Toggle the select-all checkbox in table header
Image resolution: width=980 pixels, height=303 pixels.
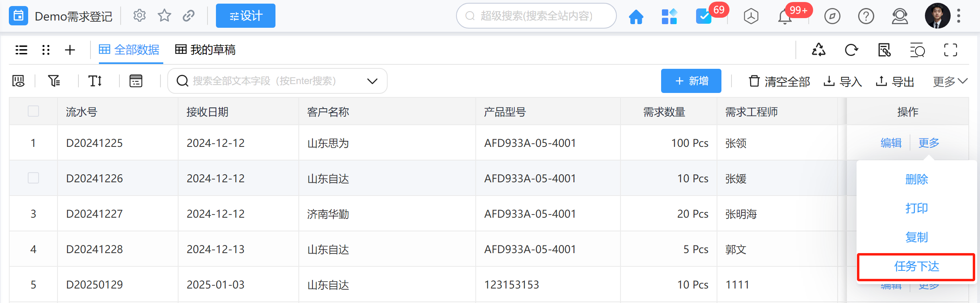33,111
